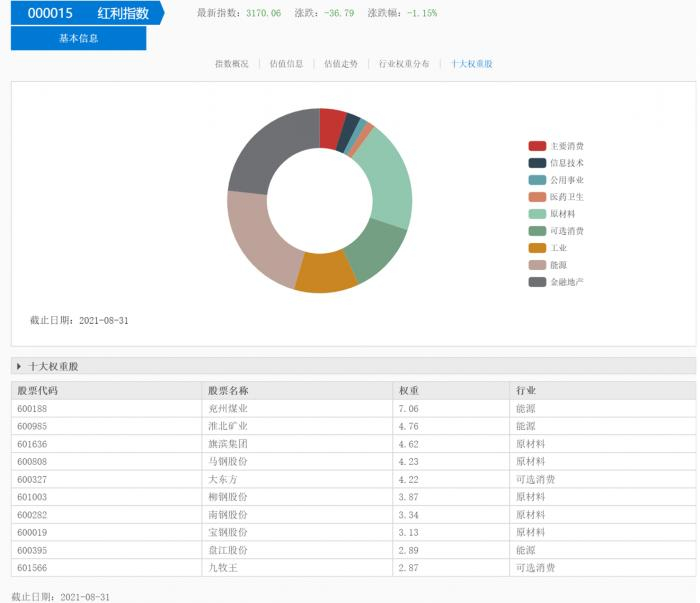
Task: Click the 医药卫生 orange legend marker
Action: click(538, 197)
